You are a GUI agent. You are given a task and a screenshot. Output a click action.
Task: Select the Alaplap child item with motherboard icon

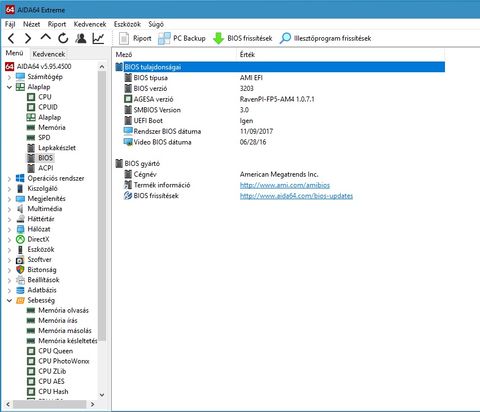44,117
